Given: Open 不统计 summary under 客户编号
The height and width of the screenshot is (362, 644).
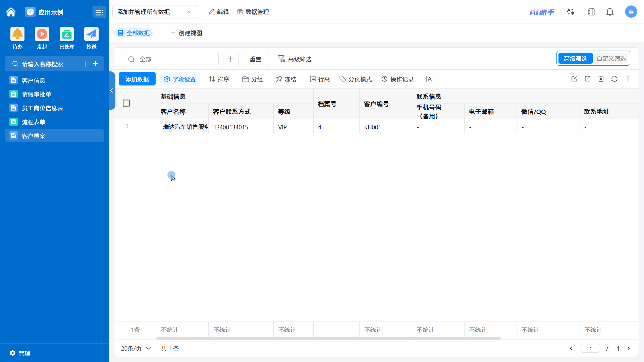Looking at the screenshot, I should pos(373,330).
